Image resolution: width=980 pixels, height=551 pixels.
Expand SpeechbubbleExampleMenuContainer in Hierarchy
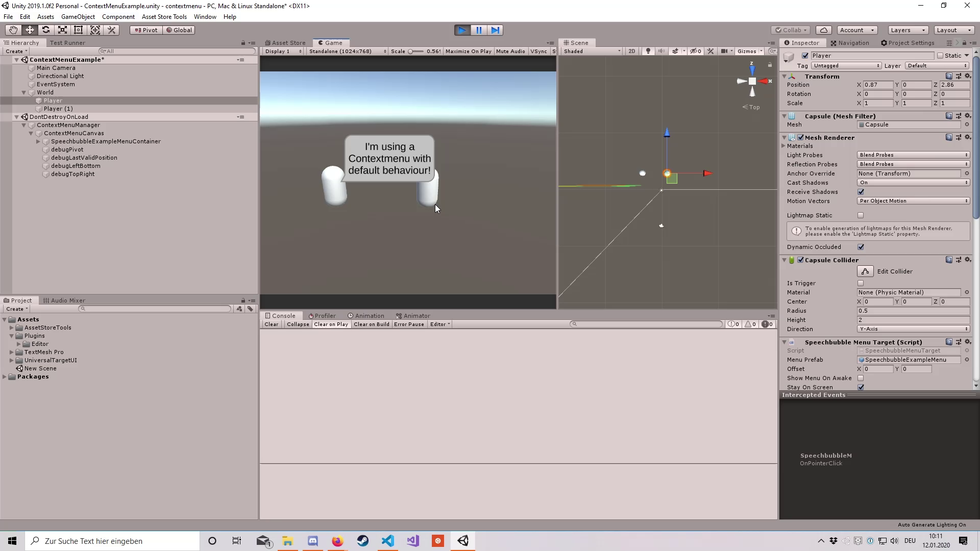click(x=38, y=141)
